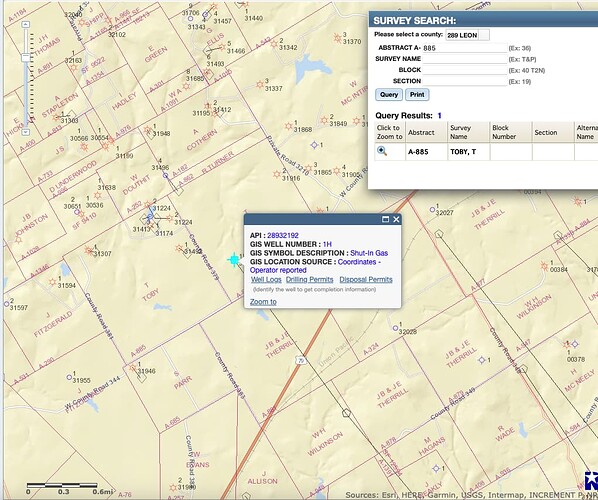Click the zoom out arrow below the slider
This screenshot has width=598, height=500.
(26, 132)
